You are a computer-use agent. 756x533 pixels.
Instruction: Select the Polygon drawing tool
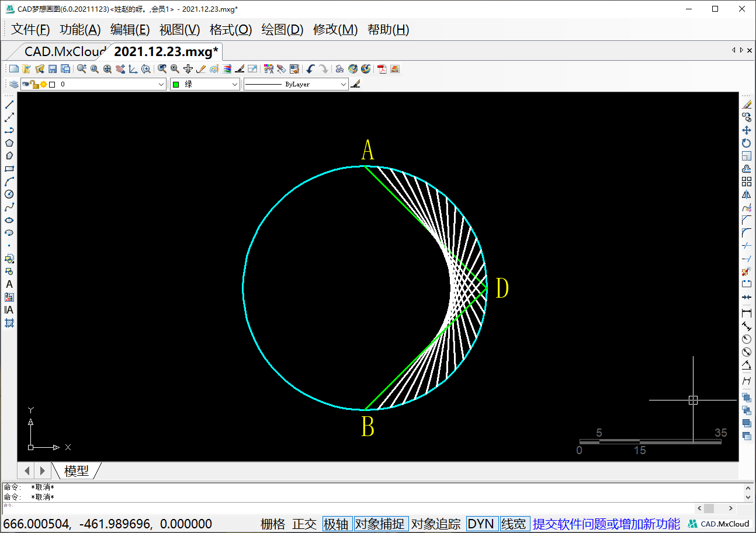(9, 143)
